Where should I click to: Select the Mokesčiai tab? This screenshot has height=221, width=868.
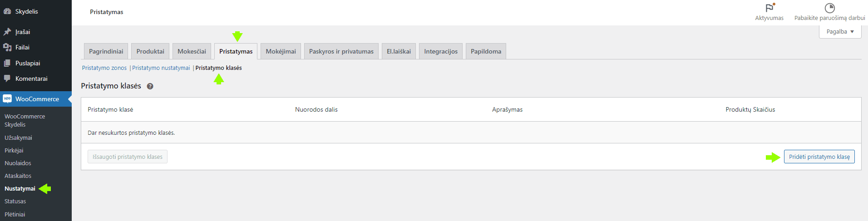click(192, 51)
